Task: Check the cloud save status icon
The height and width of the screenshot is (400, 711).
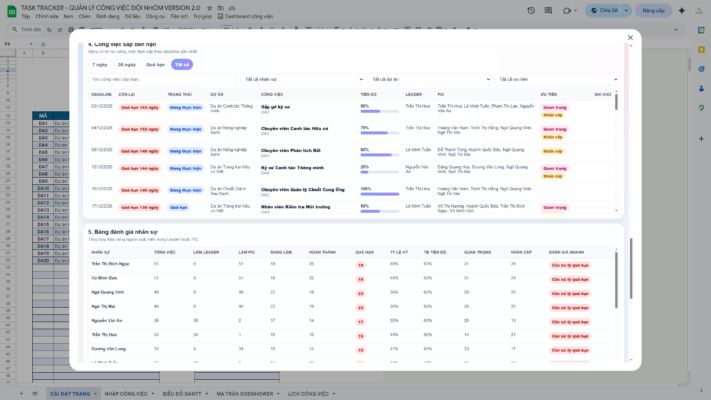Action: (x=232, y=8)
